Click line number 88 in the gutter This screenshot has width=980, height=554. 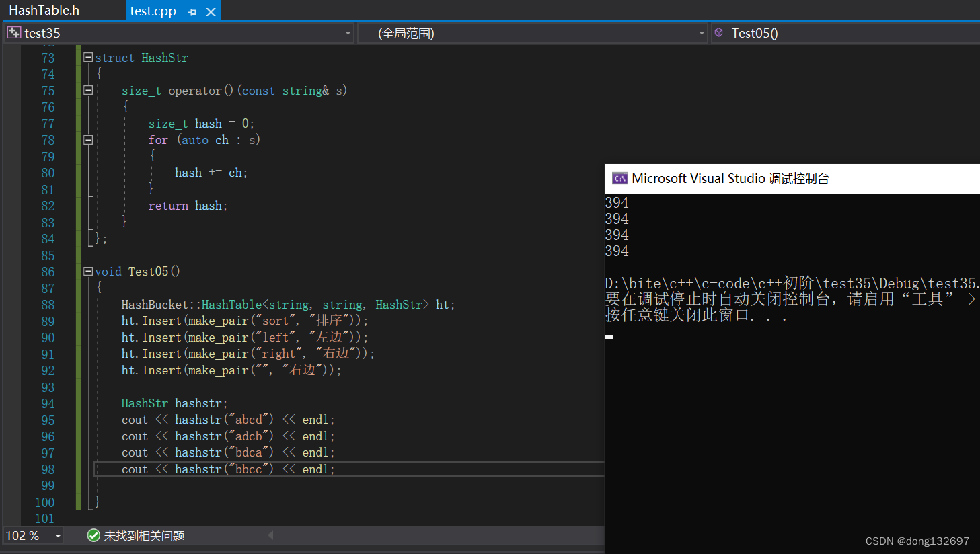pyautogui.click(x=48, y=305)
